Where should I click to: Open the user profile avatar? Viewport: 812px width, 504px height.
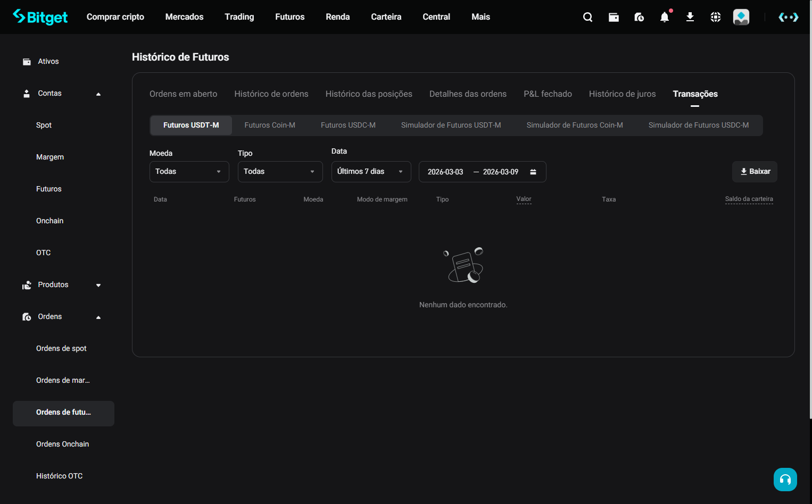pyautogui.click(x=741, y=17)
